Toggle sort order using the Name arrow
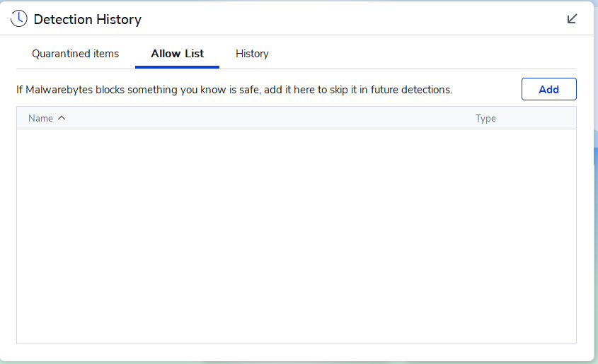This screenshot has height=364, width=598. point(62,118)
